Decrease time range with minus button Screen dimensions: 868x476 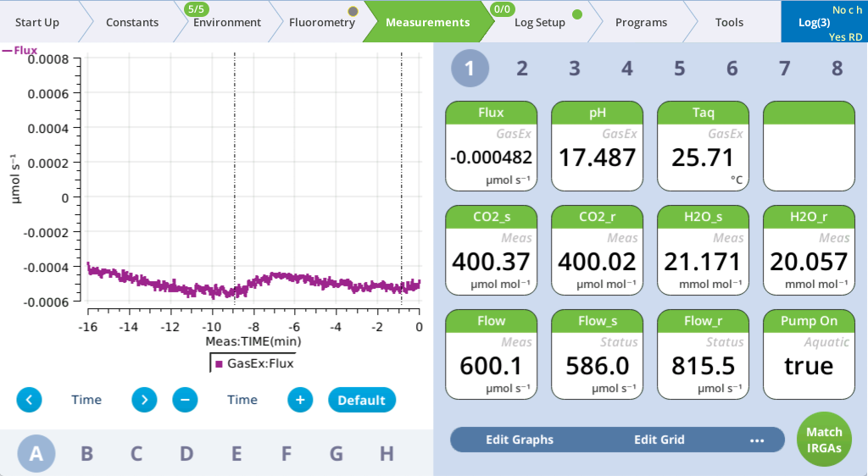pos(185,400)
